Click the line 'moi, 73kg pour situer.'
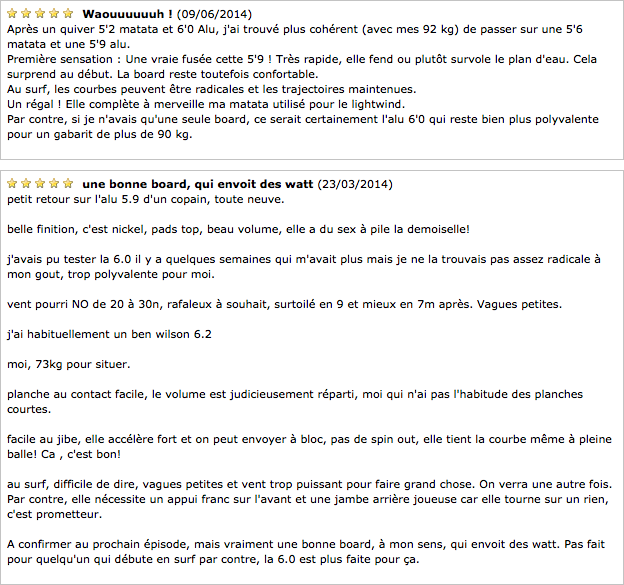This screenshot has width=624, height=585. click(x=69, y=364)
